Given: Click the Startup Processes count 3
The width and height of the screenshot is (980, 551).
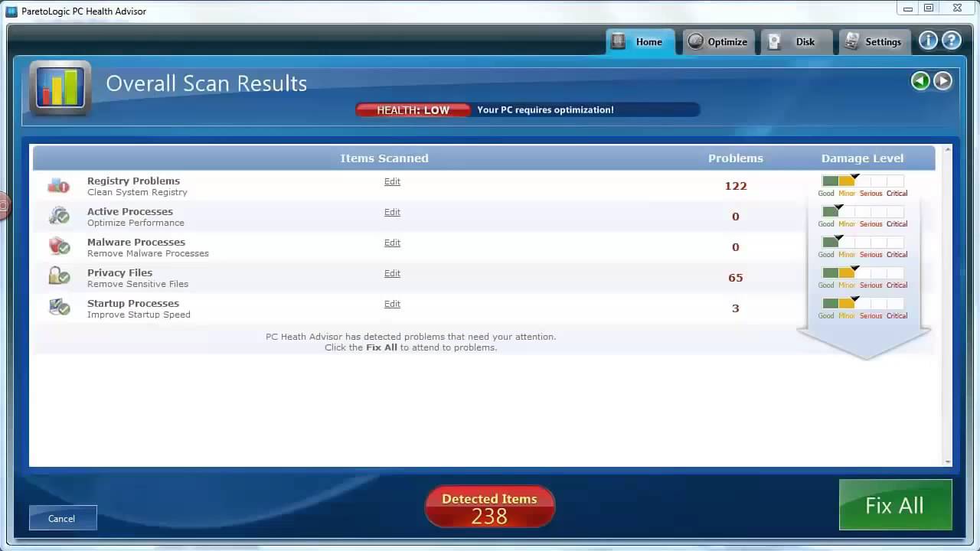Looking at the screenshot, I should tap(736, 308).
